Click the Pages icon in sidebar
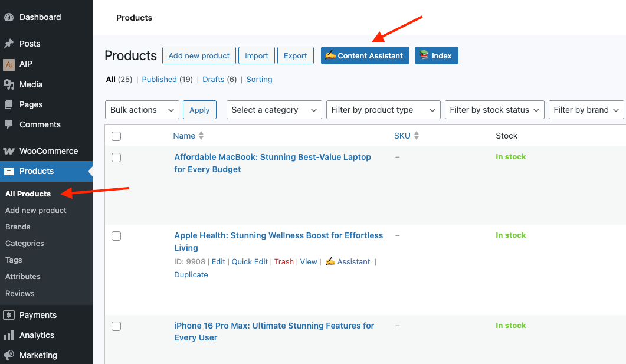626x364 pixels. pos(9,104)
